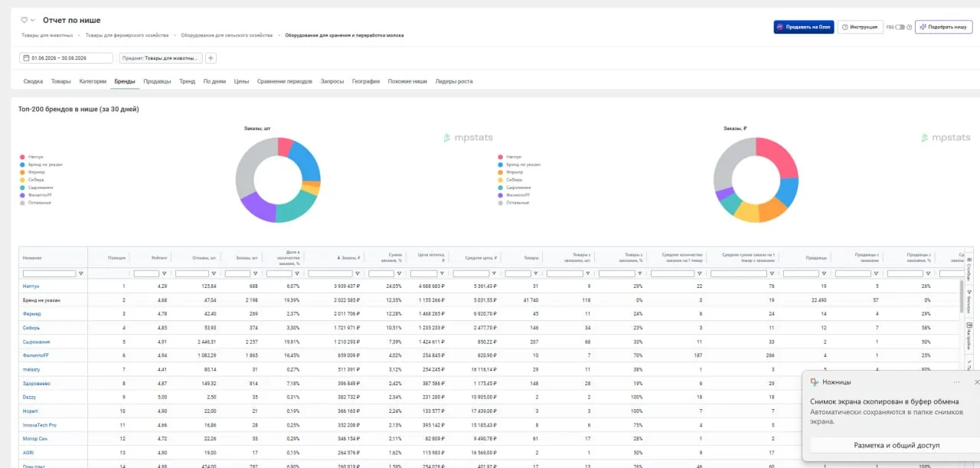Click filter funnel icon for Сумма заказов % column
Screen dimensions: 980x468
point(400,273)
